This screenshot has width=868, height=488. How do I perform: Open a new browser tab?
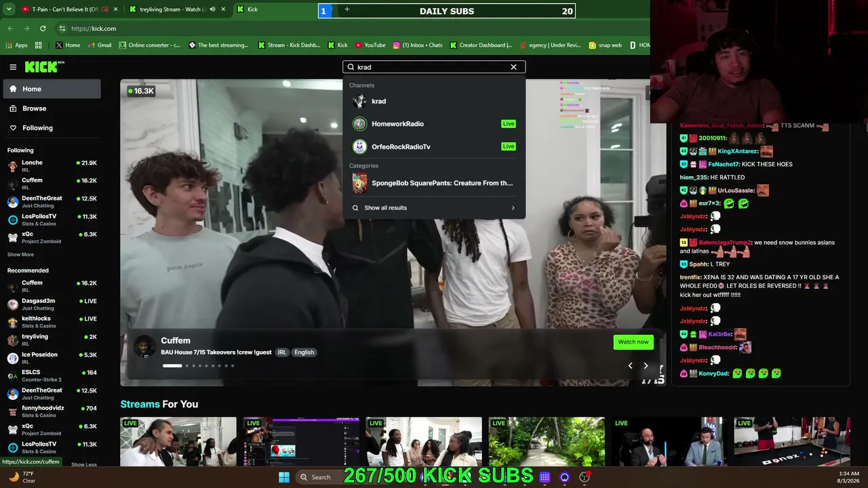347,9
